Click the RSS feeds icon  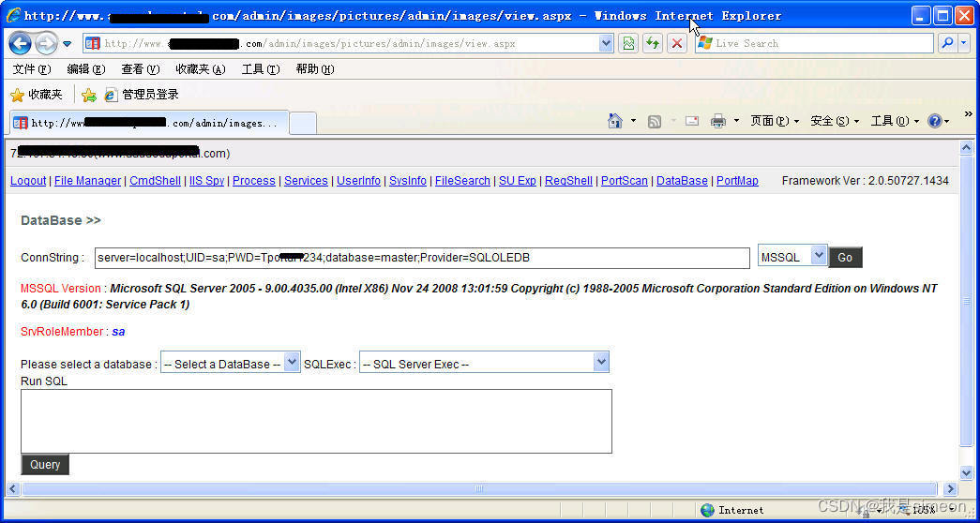655,122
